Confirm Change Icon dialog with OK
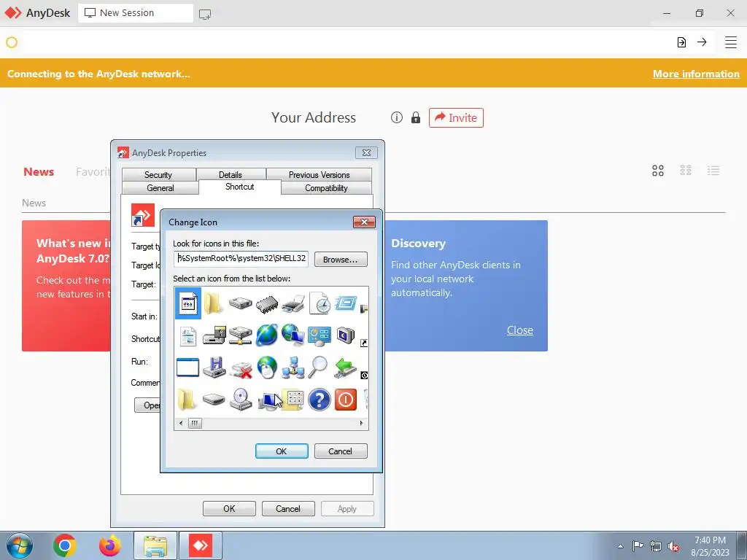Image resolution: width=747 pixels, height=560 pixels. point(282,451)
